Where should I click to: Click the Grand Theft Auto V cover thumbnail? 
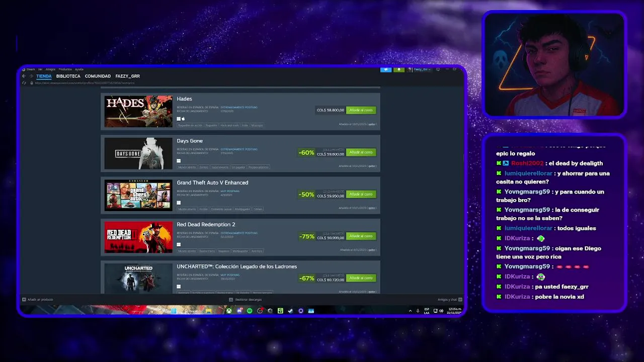click(x=138, y=195)
